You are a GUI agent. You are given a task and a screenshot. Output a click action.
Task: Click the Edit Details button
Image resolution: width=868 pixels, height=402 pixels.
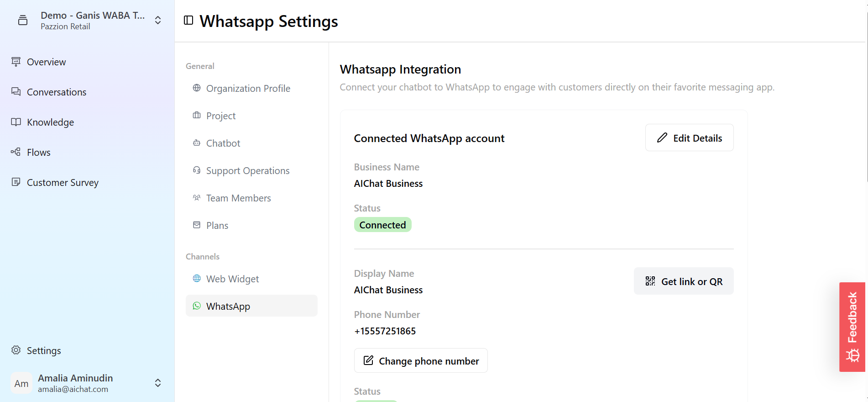point(689,138)
